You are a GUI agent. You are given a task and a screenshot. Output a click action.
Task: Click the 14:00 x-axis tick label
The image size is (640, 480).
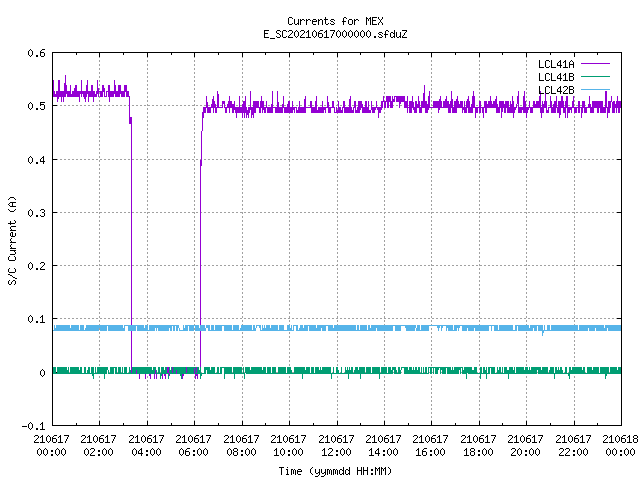(x=383, y=452)
